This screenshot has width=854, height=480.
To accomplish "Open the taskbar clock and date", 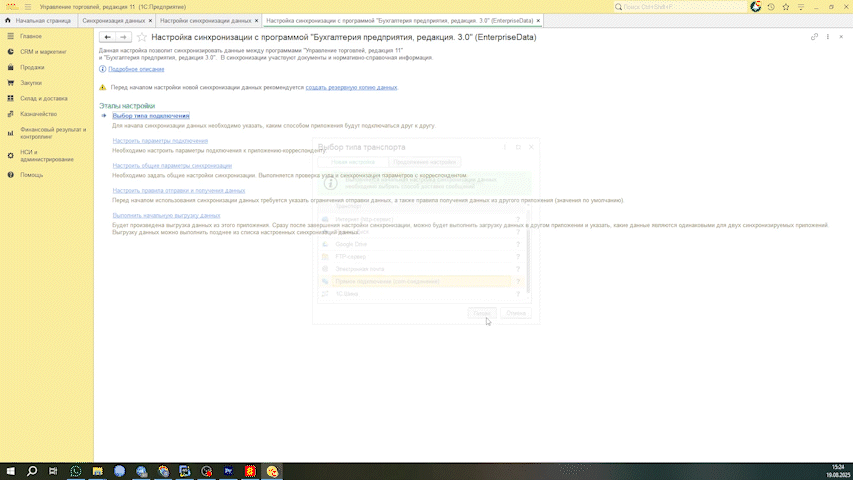I will (x=838, y=471).
